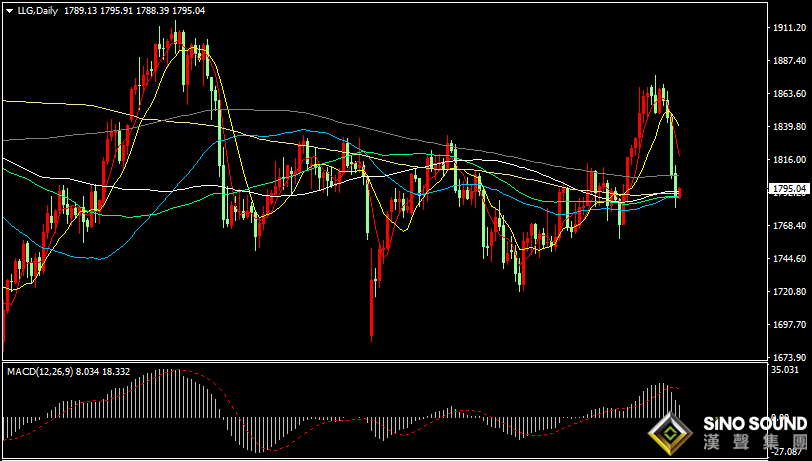
Task: Select the 1744.60 price axis label
Action: click(x=790, y=258)
